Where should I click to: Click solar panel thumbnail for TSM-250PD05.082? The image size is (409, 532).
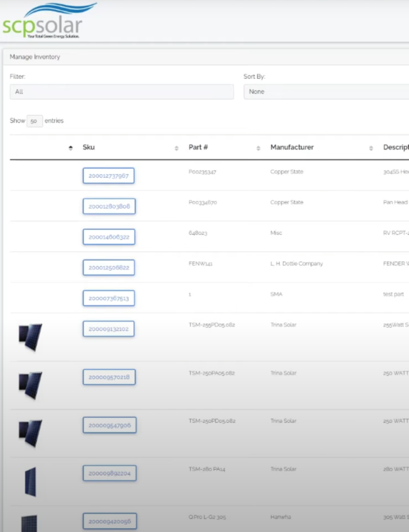(x=30, y=434)
